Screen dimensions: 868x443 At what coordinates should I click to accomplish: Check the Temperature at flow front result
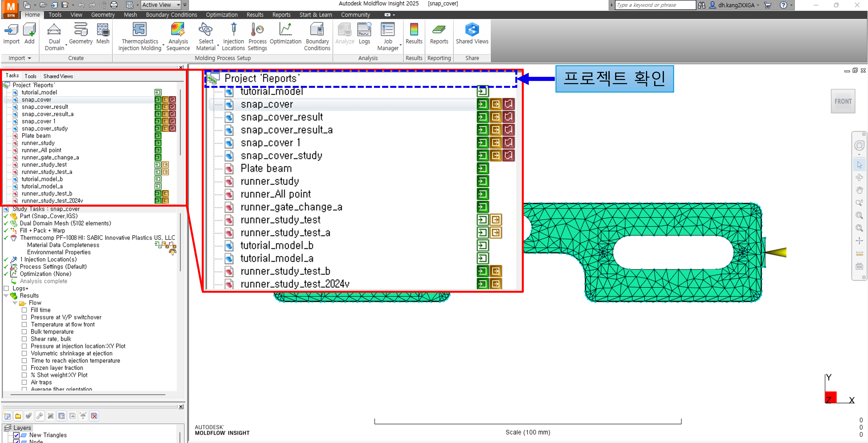pos(24,324)
